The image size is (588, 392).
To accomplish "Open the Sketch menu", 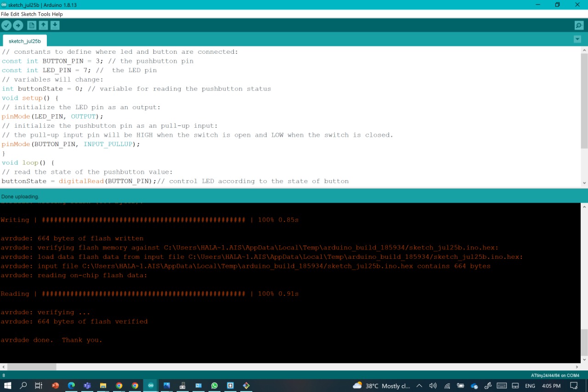I will point(28,14).
